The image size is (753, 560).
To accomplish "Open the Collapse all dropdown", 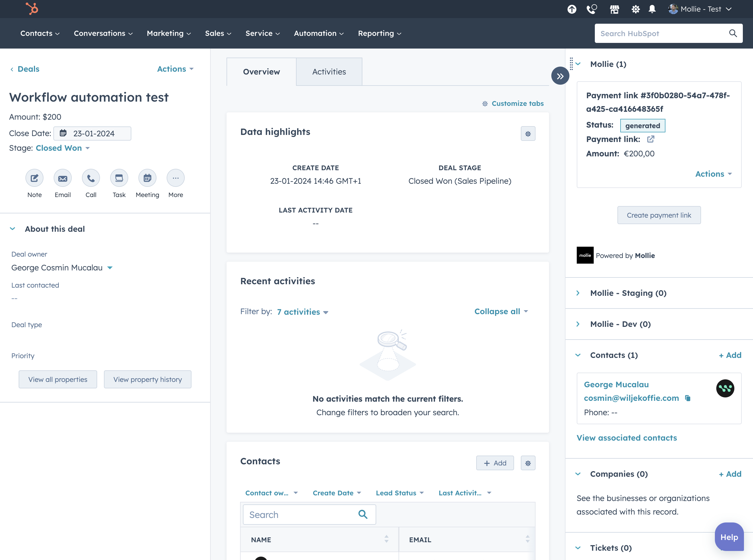I will click(501, 311).
